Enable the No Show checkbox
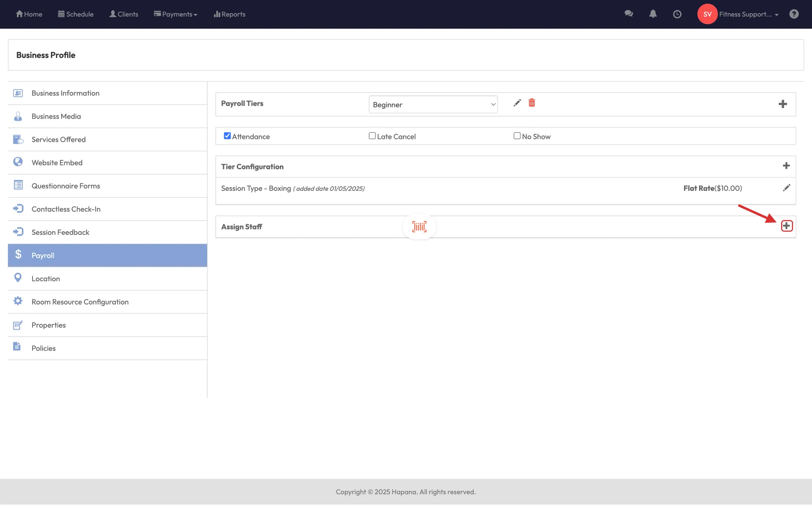812x505 pixels. [x=517, y=136]
